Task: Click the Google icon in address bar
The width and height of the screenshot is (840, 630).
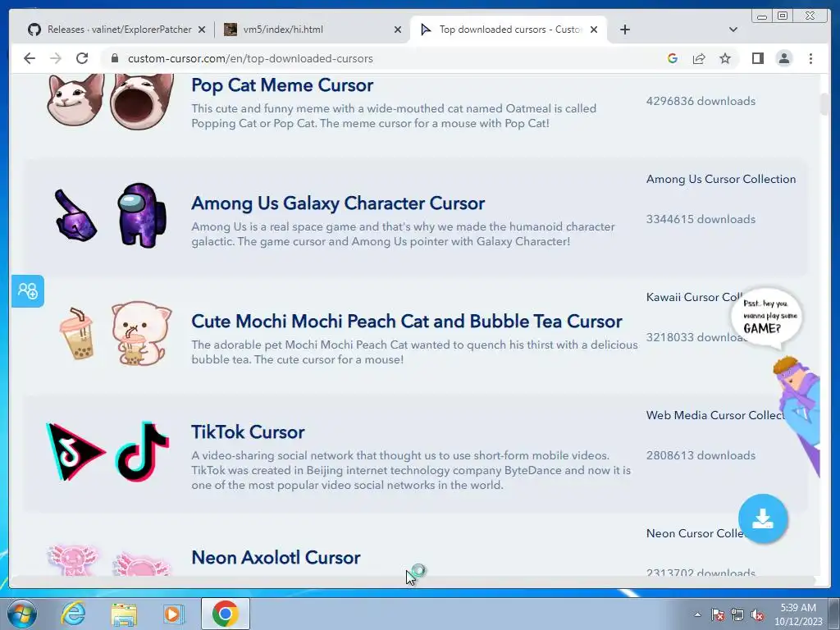Action: pyautogui.click(x=673, y=58)
